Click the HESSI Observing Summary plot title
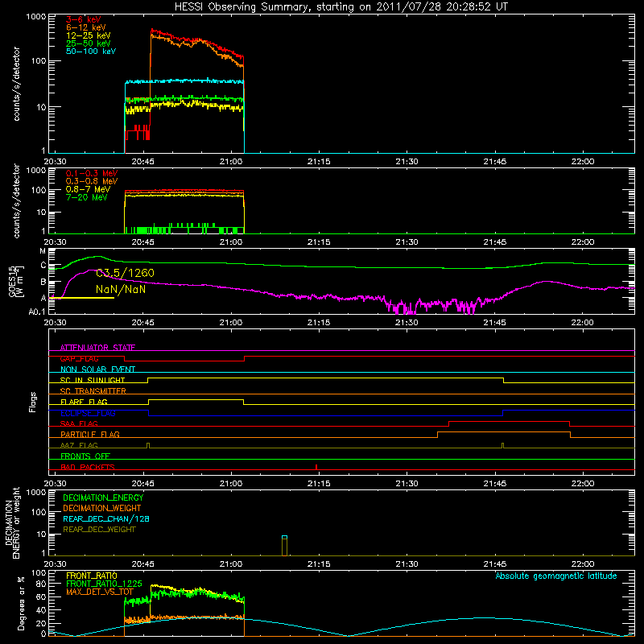This screenshot has height=644, width=644. [341, 7]
